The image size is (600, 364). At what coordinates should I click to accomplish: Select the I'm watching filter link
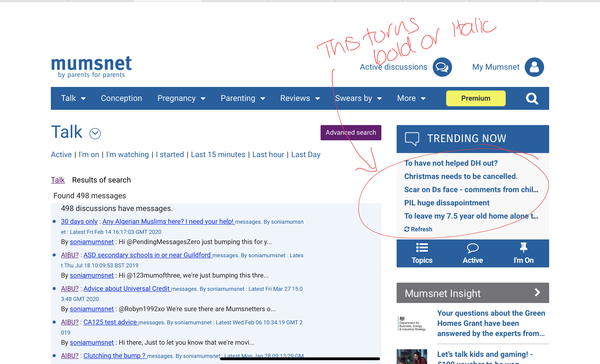click(127, 155)
